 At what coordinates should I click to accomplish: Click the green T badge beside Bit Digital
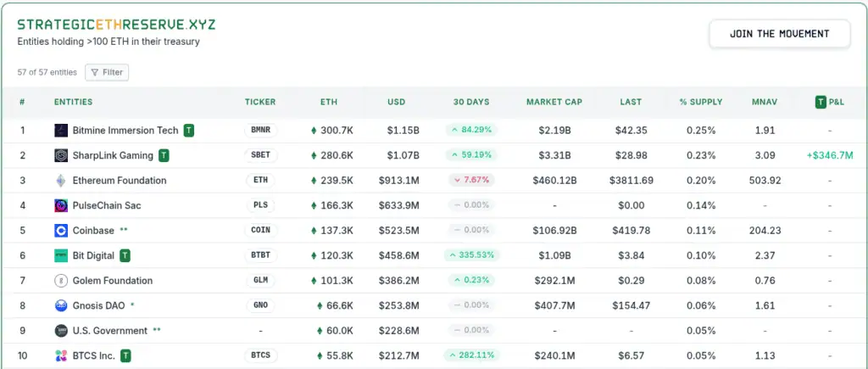coord(125,256)
